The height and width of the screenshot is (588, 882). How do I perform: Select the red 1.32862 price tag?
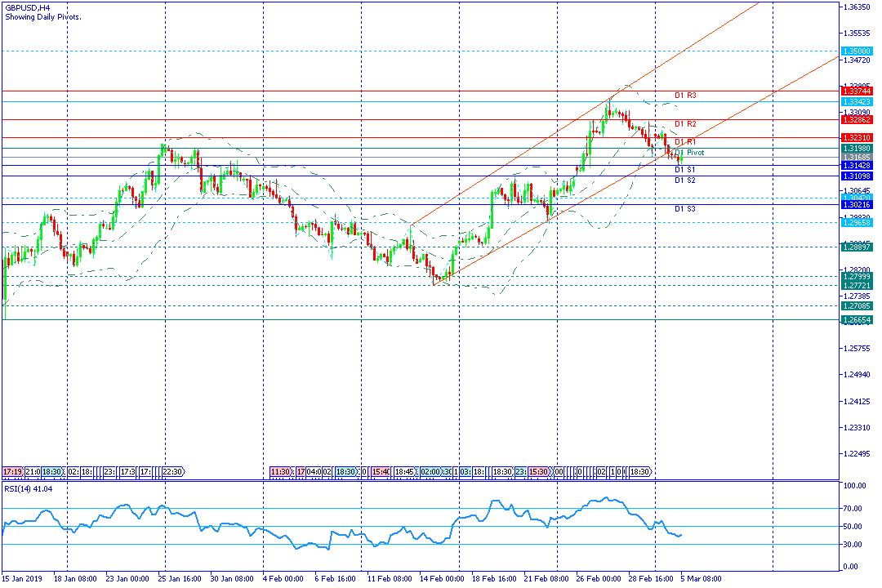(x=857, y=120)
